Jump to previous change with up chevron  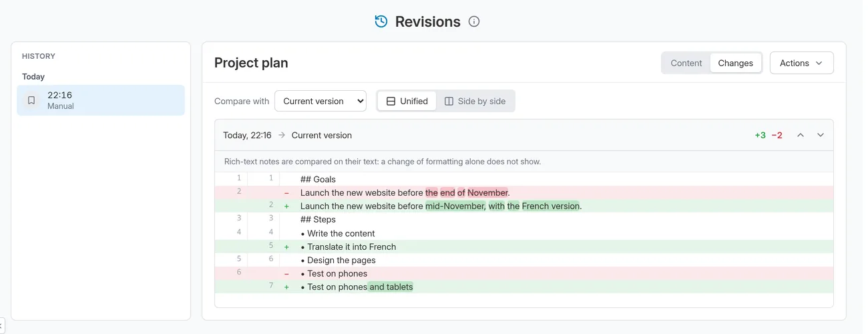click(x=801, y=135)
